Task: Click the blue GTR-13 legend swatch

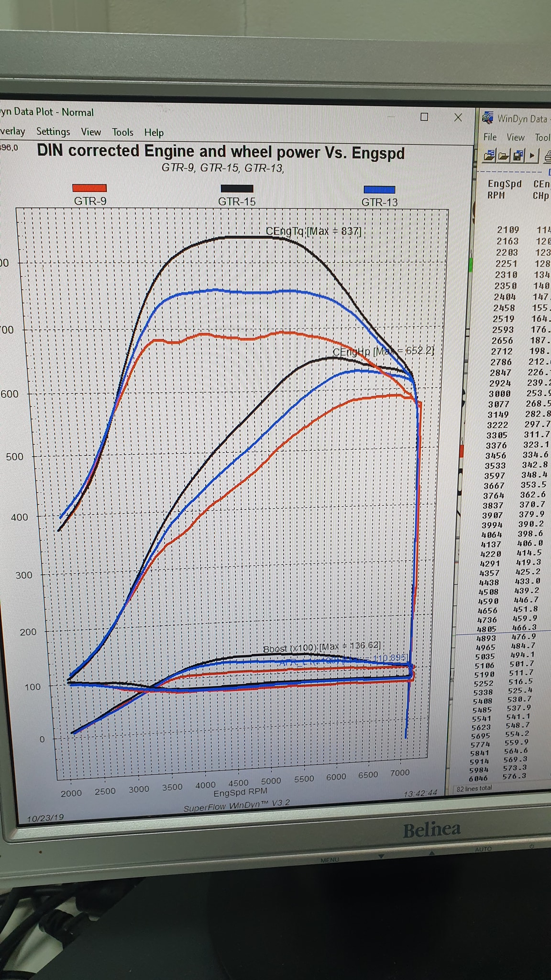Action: coord(379,189)
